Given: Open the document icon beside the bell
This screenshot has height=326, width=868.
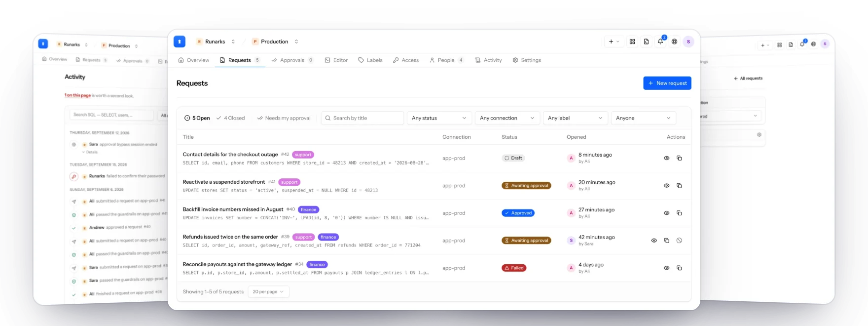Looking at the screenshot, I should 646,42.
